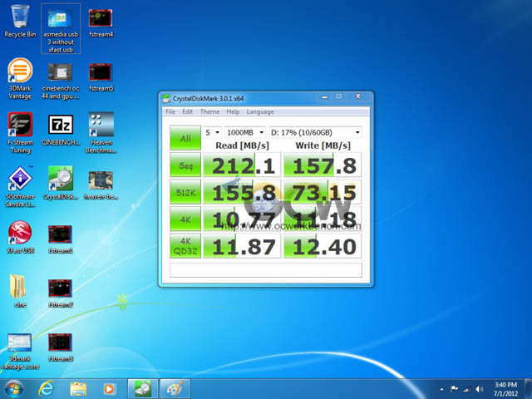Click the 4K QD32 write result 12.40

pos(323,246)
